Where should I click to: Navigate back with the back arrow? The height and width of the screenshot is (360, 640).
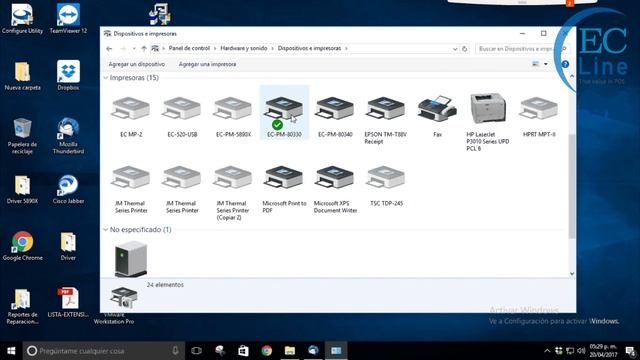tap(109, 49)
